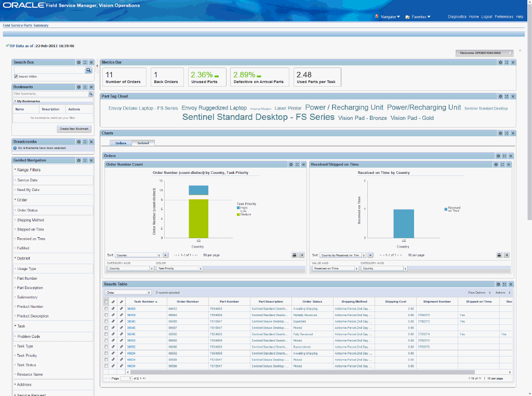Screen dimensions: 532x396
Task: Collapse the left sidebar arrow
Action: (x=97, y=66)
